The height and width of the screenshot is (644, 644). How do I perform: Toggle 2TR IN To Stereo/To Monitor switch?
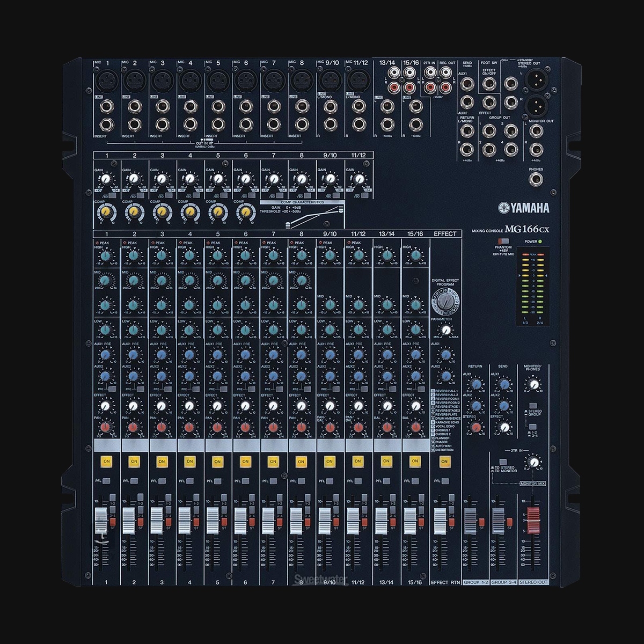tap(502, 461)
